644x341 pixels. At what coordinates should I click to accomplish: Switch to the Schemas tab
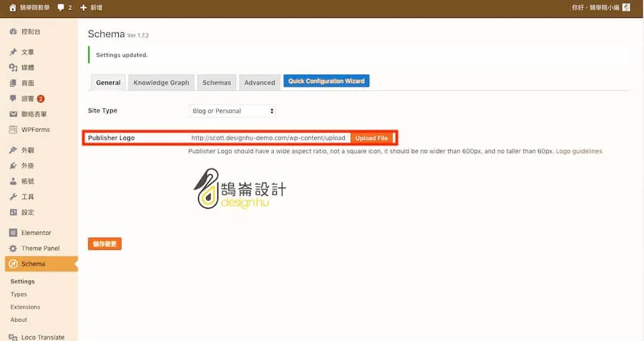tap(216, 82)
